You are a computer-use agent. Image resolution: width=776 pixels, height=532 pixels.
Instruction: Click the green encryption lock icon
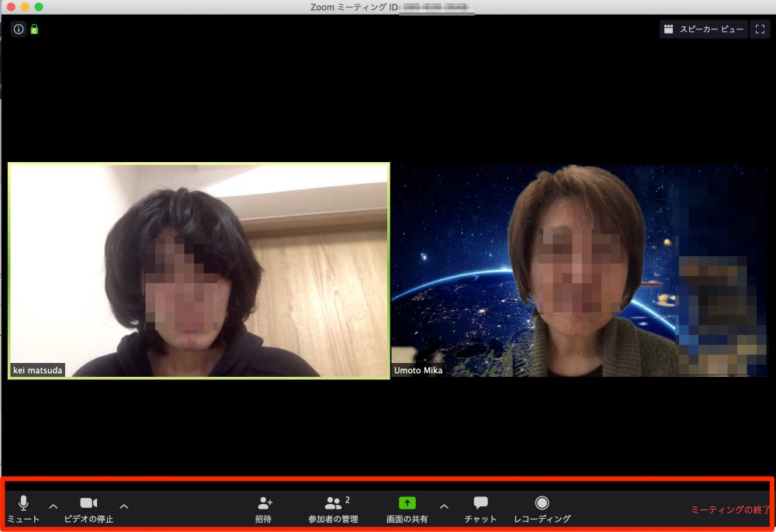[34, 29]
